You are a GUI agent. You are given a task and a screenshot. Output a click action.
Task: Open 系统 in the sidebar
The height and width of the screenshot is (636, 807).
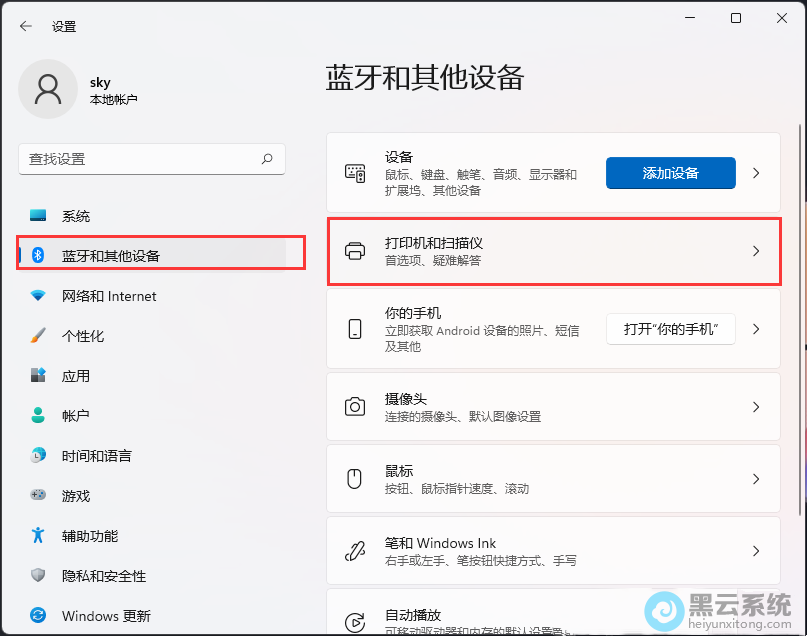click(x=76, y=216)
